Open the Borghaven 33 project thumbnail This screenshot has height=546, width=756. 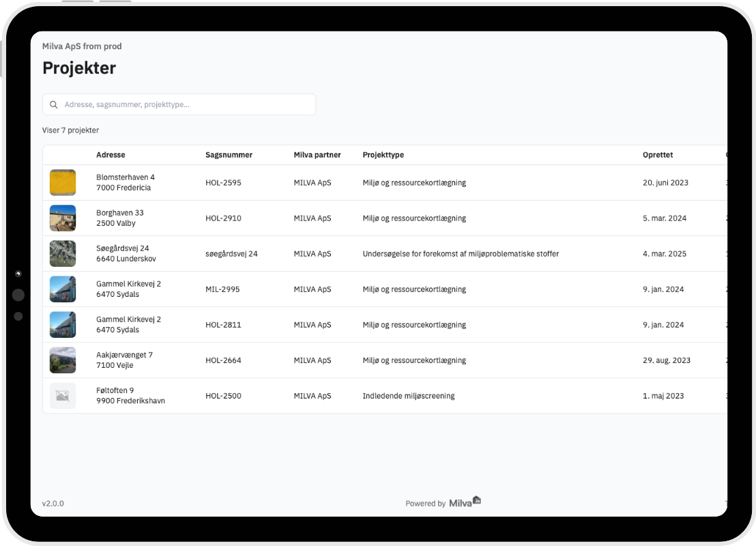point(63,218)
